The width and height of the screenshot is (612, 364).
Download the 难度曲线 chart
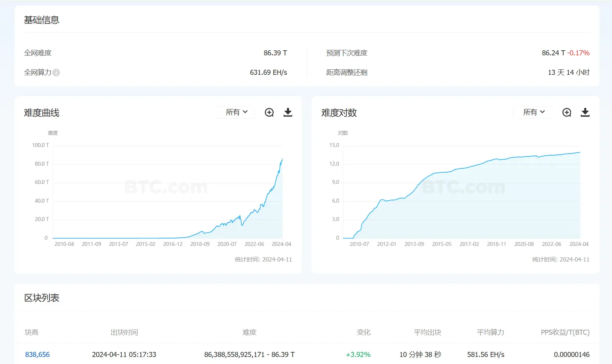[x=288, y=112]
